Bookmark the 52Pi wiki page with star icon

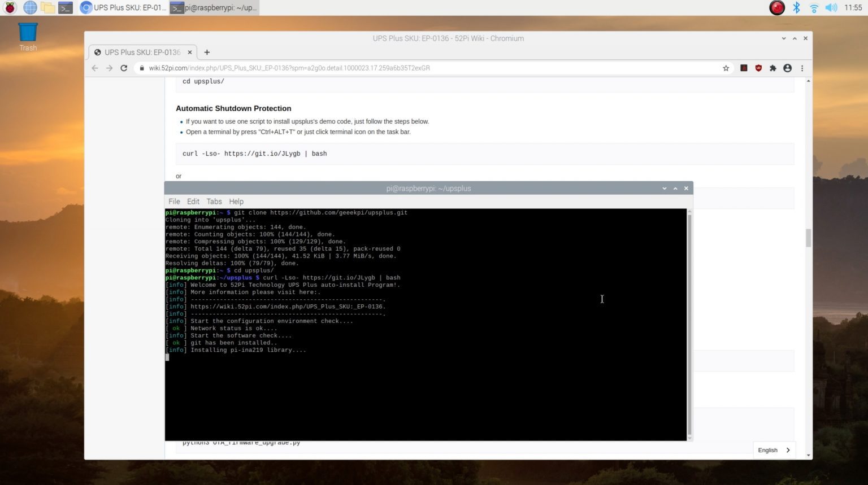(x=726, y=68)
